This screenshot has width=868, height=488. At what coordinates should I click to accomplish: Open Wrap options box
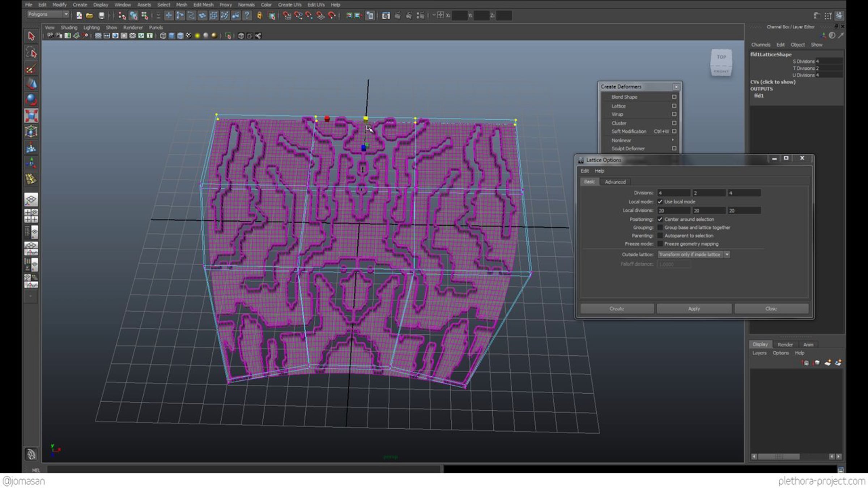click(x=674, y=114)
